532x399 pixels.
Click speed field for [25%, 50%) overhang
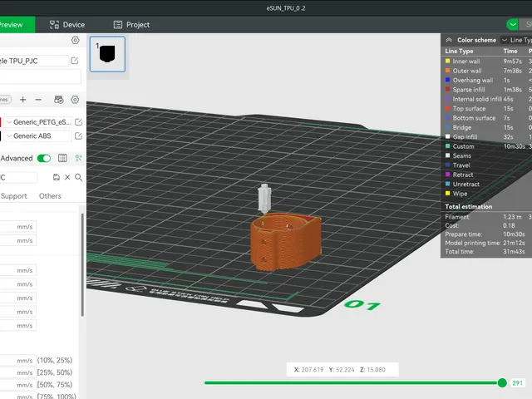[x=18, y=372]
